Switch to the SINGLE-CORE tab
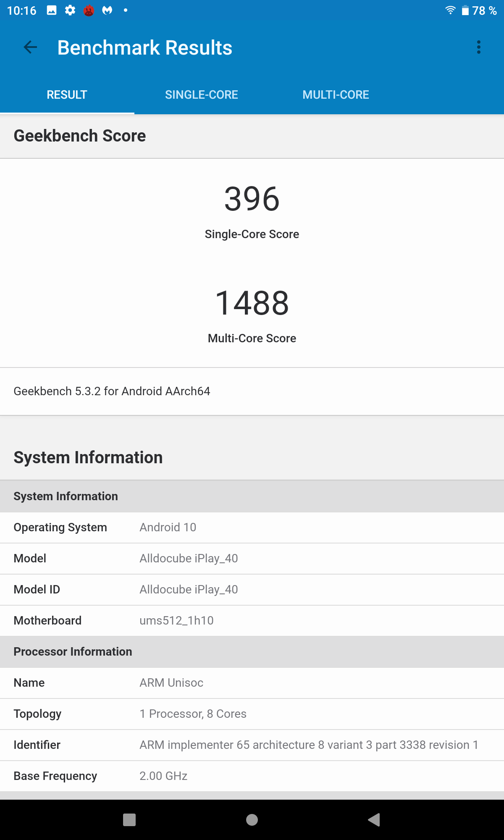The height and width of the screenshot is (840, 504). (202, 95)
